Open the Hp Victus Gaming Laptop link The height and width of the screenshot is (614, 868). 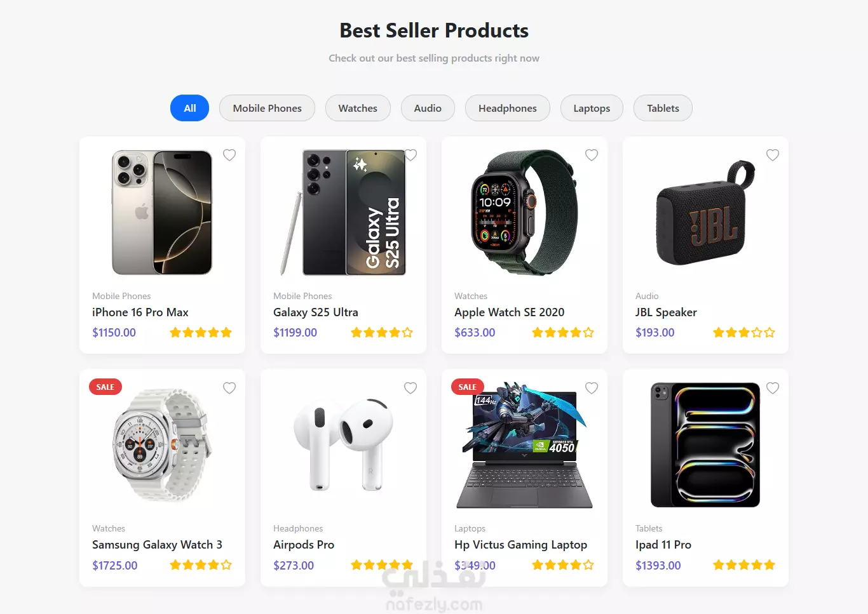point(520,545)
